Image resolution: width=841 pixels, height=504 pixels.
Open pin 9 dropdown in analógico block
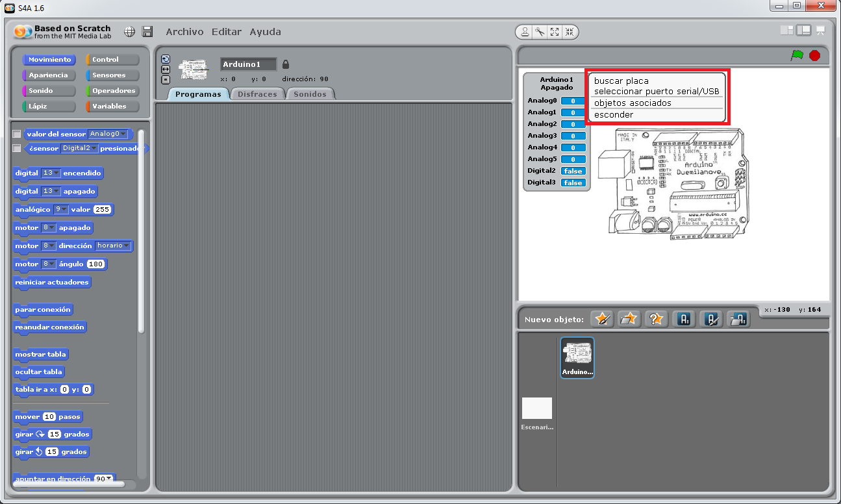(61, 210)
